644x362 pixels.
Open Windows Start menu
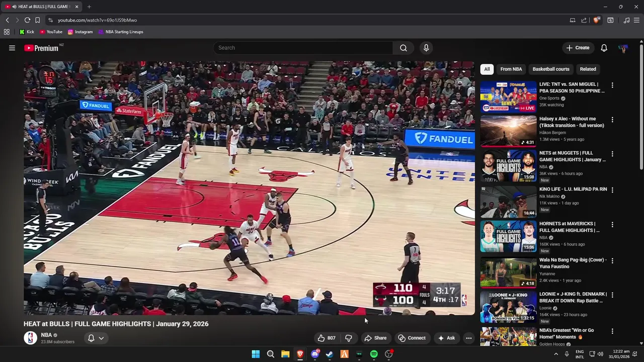click(256, 354)
